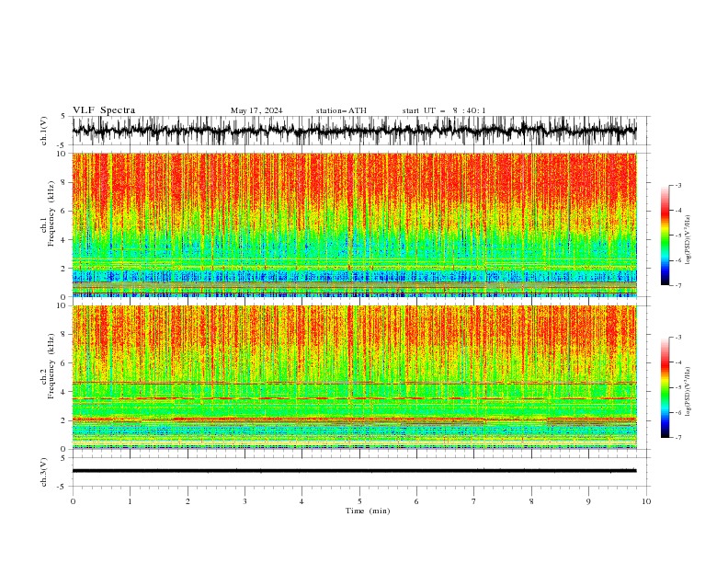Click the ch.3 voltage waveform trace

pyautogui.click(x=354, y=471)
